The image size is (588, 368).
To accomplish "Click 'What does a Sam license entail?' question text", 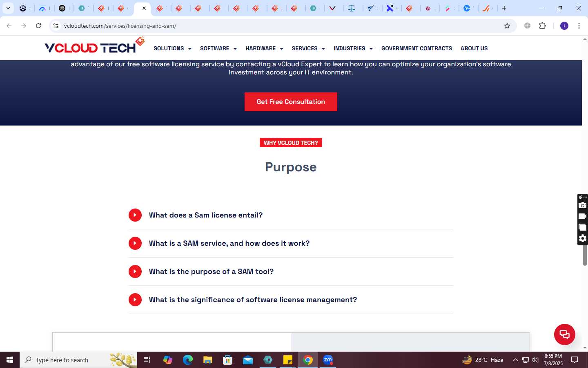I will 206,215.
